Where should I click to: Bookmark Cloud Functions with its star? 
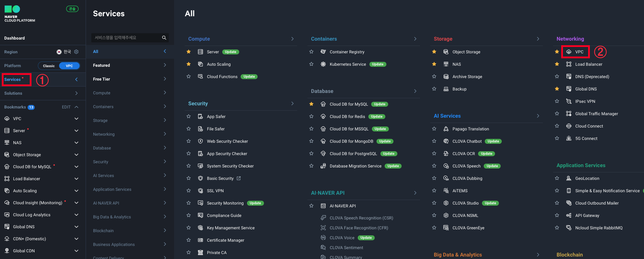pos(189,77)
